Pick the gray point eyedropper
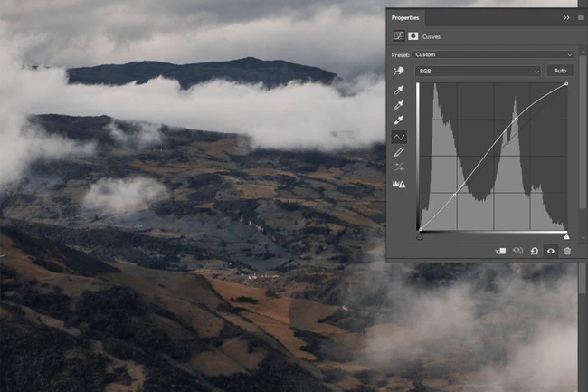This screenshot has width=588, height=392. [x=398, y=105]
